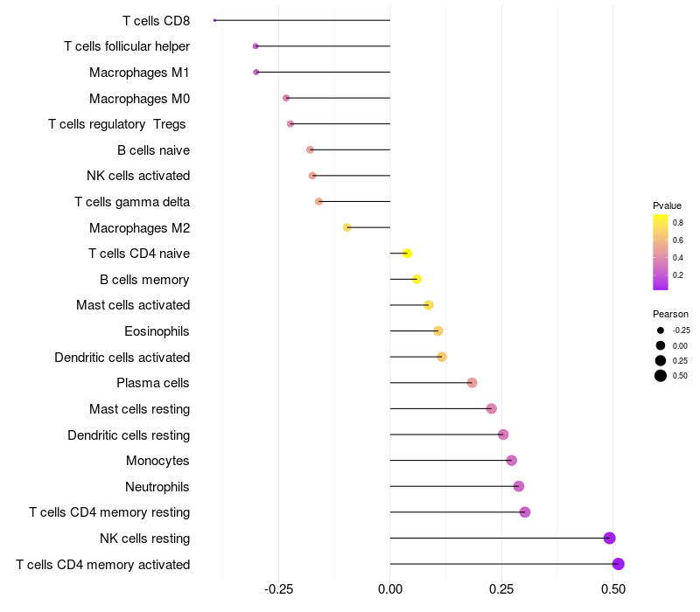Image resolution: width=700 pixels, height=612 pixels.
Task: Click the Pearson legend title
Action: 670,314
